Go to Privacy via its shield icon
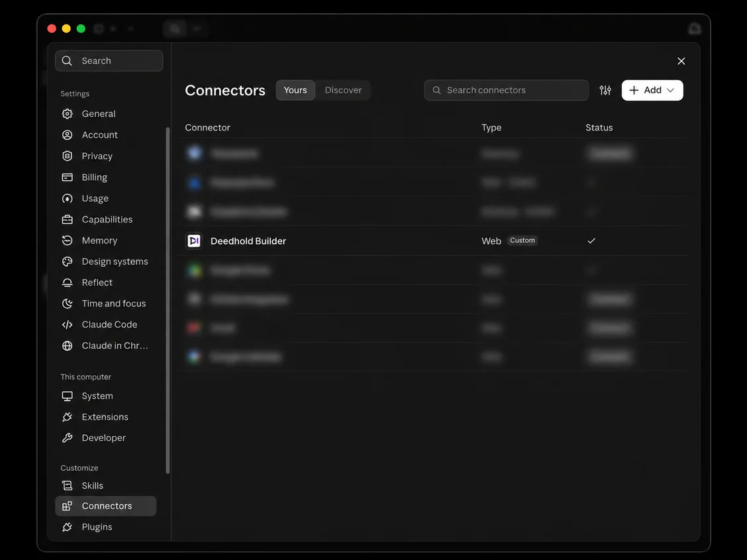Image resolution: width=747 pixels, height=560 pixels. (67, 156)
